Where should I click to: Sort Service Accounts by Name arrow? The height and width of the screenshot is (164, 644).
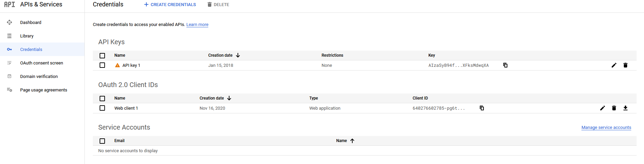(352, 141)
